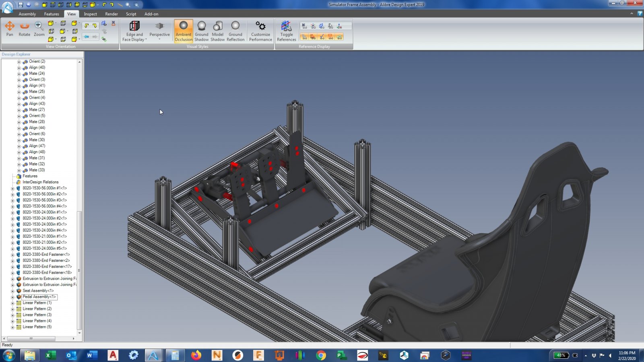Select the Features folder in Design Explorer
The width and height of the screenshot is (644, 362).
point(30,176)
